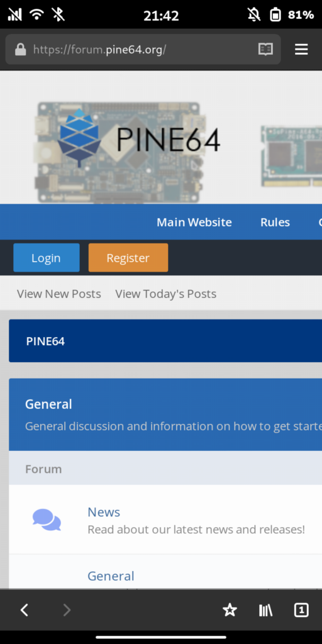Open the Rules menu item
The width and height of the screenshot is (322, 644).
point(275,222)
